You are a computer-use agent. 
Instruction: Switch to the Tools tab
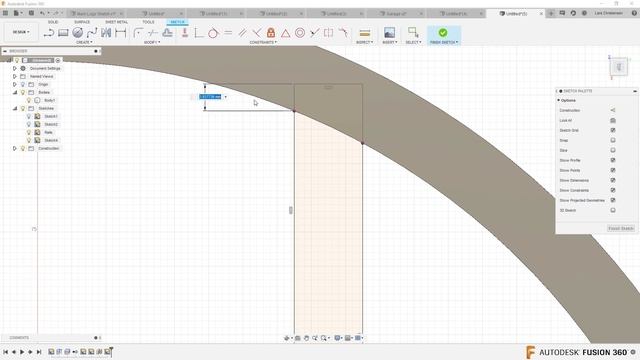[148, 22]
